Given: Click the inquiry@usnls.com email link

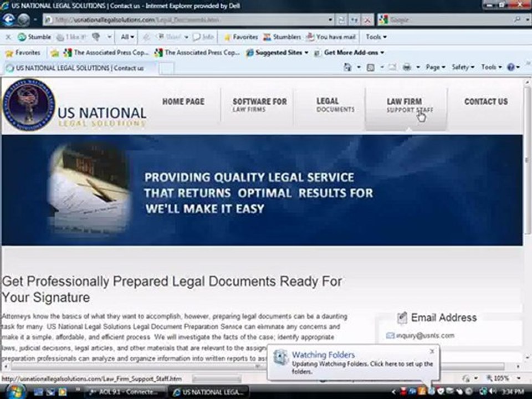Looking at the screenshot, I should point(425,336).
